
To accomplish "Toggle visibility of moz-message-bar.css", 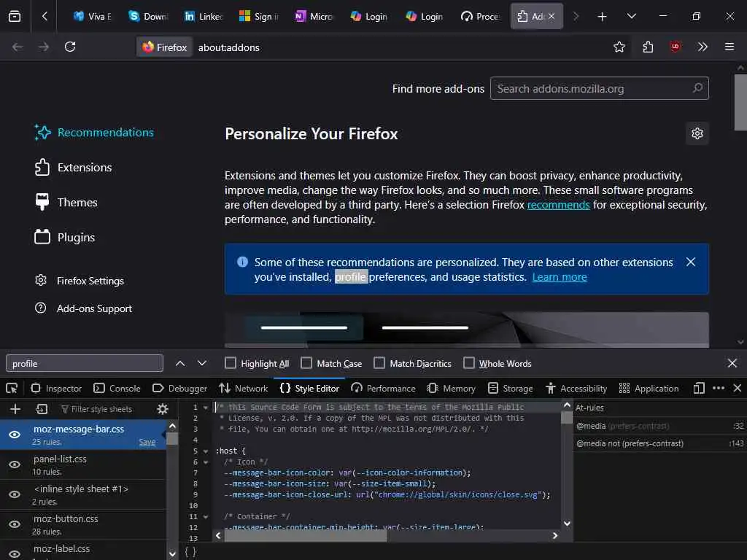I will click(x=15, y=435).
